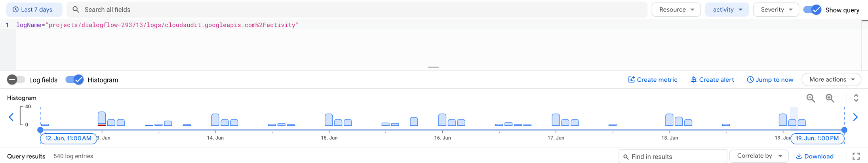Collapse histogram using the up-down chevrons icon
The image size is (868, 163).
(x=856, y=98)
